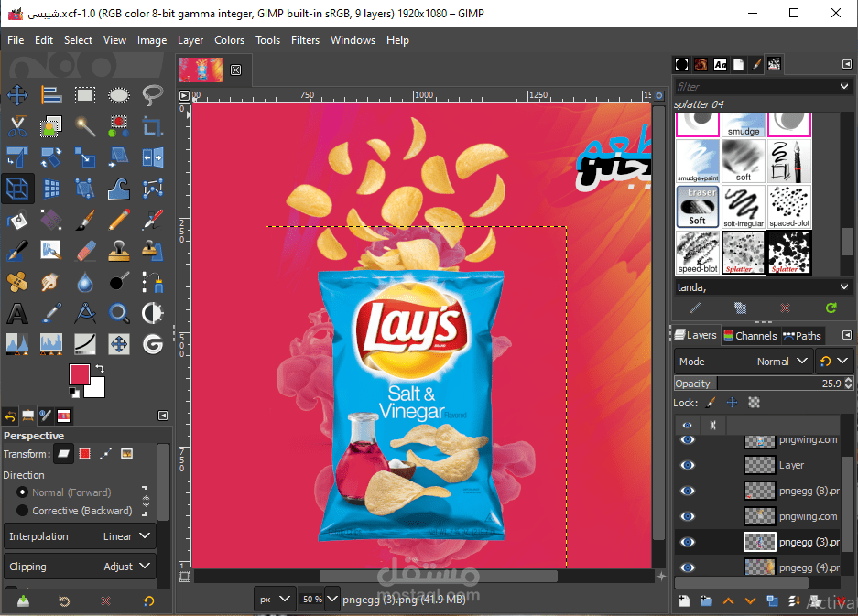The image size is (858, 616).
Task: Adjust the layer Opacity slider
Action: 763,384
